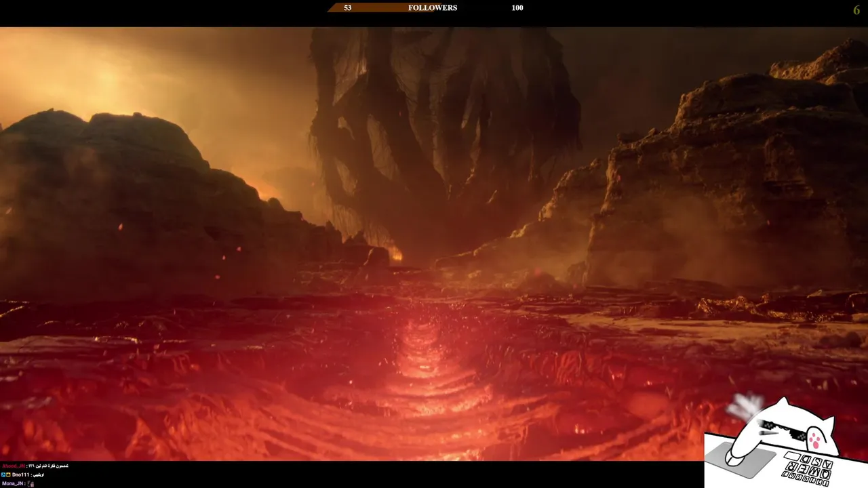Click the Mona_JN chat username
Screen dimensions: 868x488
point(12,484)
